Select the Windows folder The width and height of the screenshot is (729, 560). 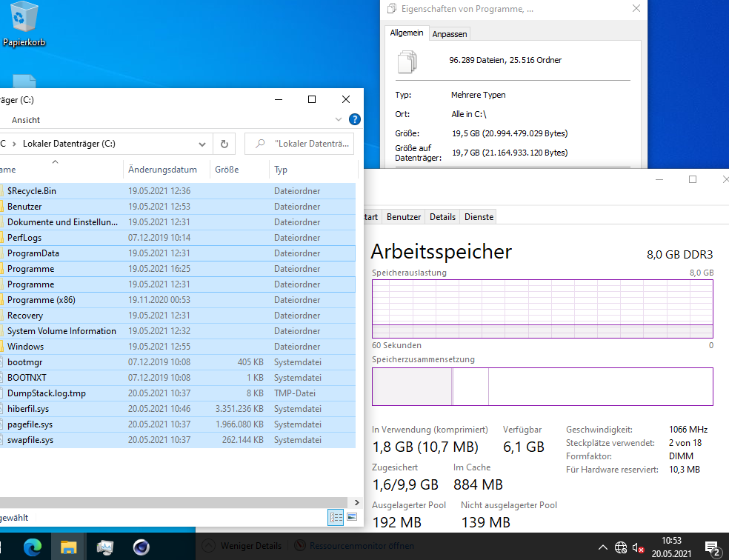178,347
